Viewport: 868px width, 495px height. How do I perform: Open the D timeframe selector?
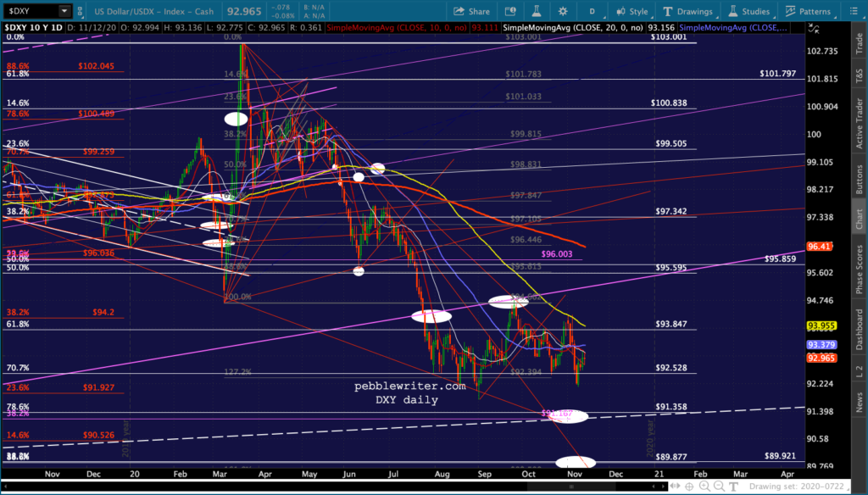tap(592, 11)
